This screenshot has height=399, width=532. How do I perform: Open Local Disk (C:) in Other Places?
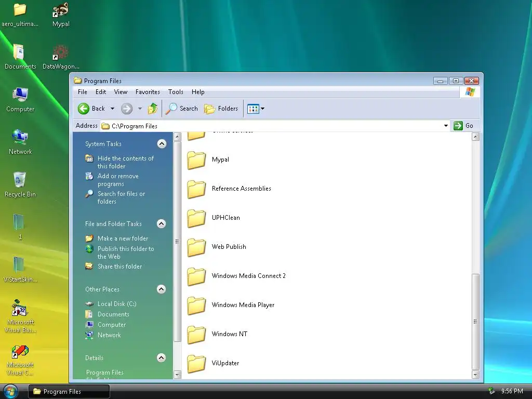pyautogui.click(x=117, y=303)
